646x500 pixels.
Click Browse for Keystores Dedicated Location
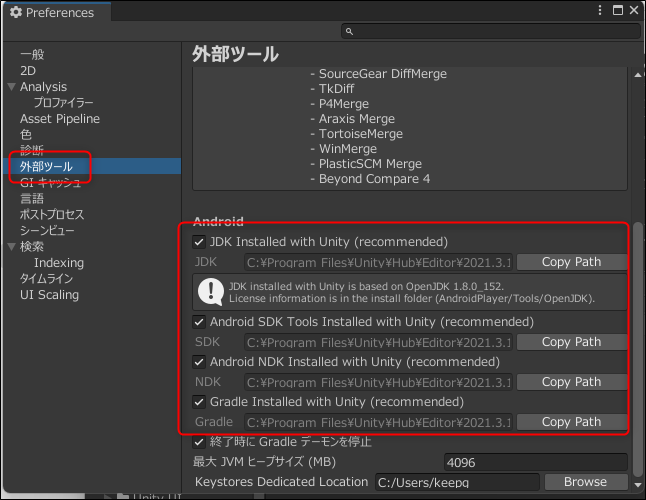pyautogui.click(x=586, y=482)
